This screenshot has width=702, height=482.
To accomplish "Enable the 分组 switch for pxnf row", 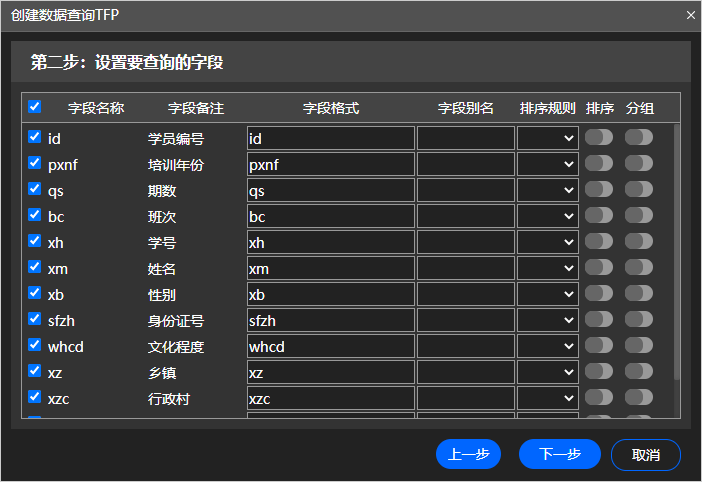I will pyautogui.click(x=639, y=163).
